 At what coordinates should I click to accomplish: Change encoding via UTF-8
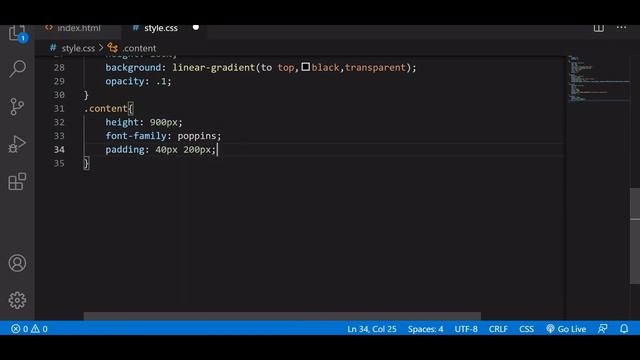coord(466,329)
